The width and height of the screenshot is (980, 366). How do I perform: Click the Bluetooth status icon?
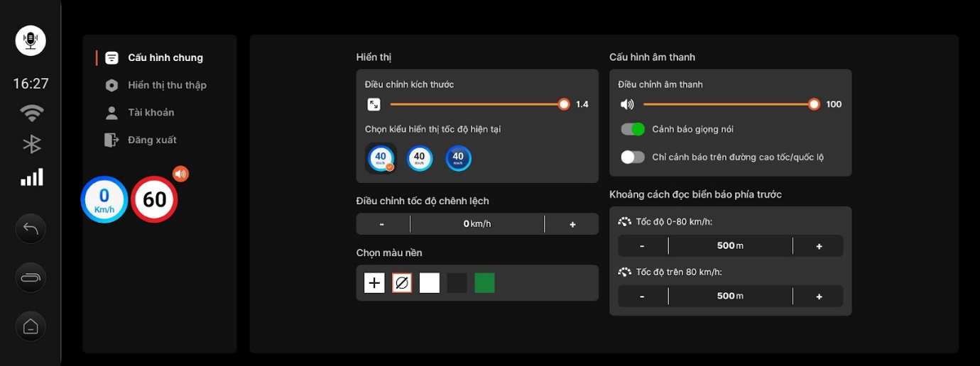(31, 144)
